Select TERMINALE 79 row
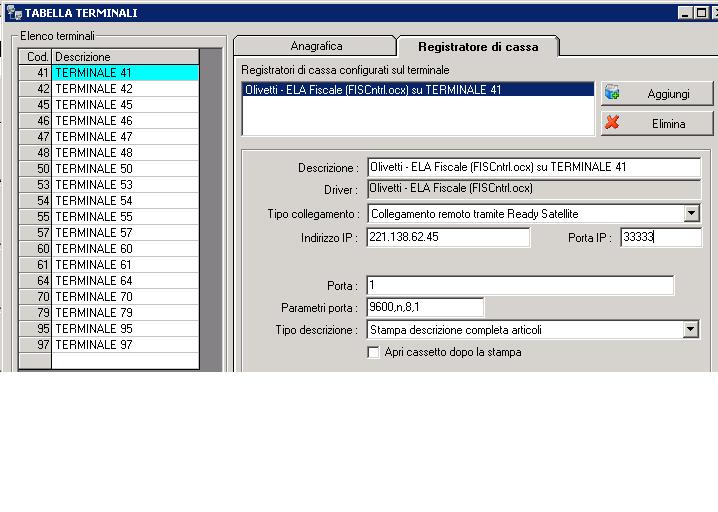Image resolution: width=718 pixels, height=512 pixels. tap(109, 313)
